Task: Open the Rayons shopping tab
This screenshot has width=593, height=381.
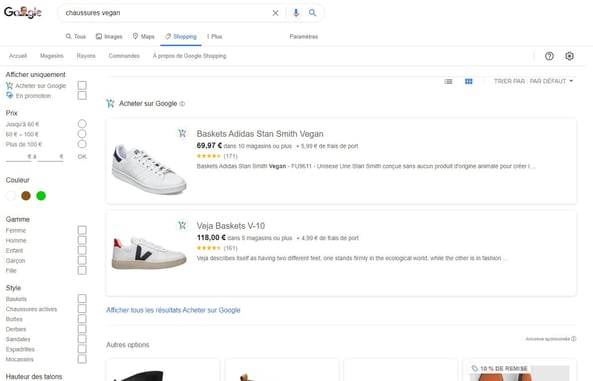Action: point(86,56)
